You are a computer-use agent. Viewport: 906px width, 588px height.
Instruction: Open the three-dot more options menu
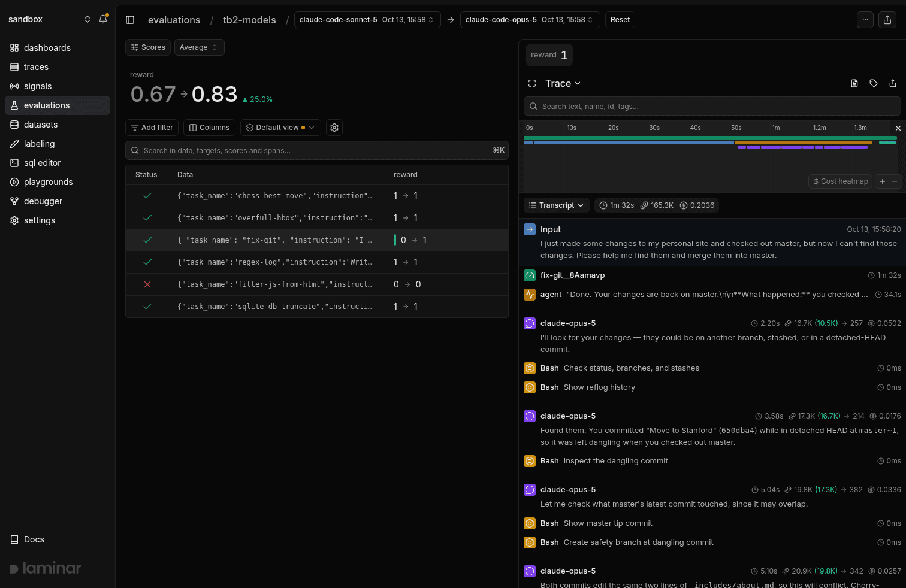pyautogui.click(x=865, y=20)
